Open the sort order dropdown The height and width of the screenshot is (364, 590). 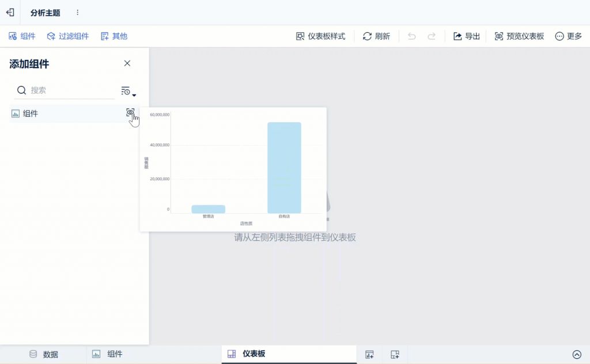pyautogui.click(x=128, y=91)
